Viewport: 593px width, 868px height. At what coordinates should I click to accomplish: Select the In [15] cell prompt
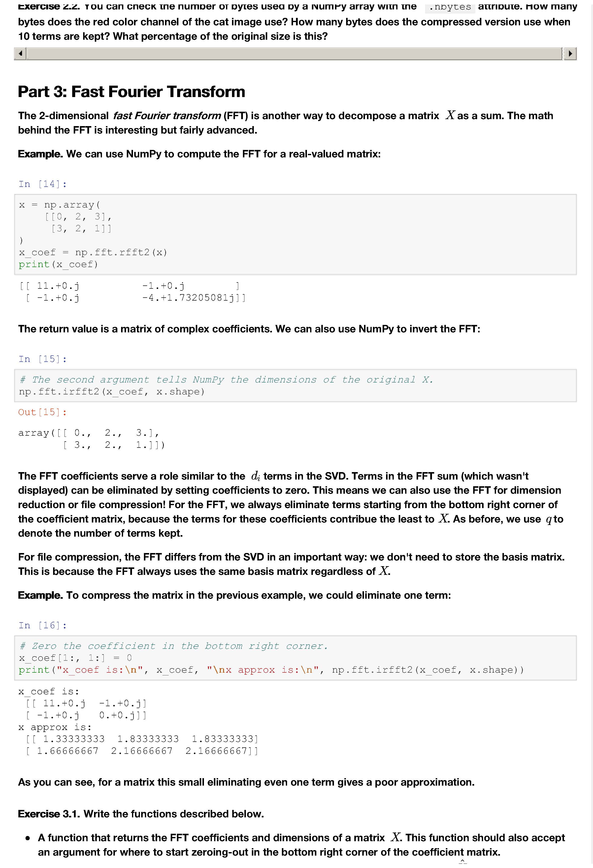43,359
